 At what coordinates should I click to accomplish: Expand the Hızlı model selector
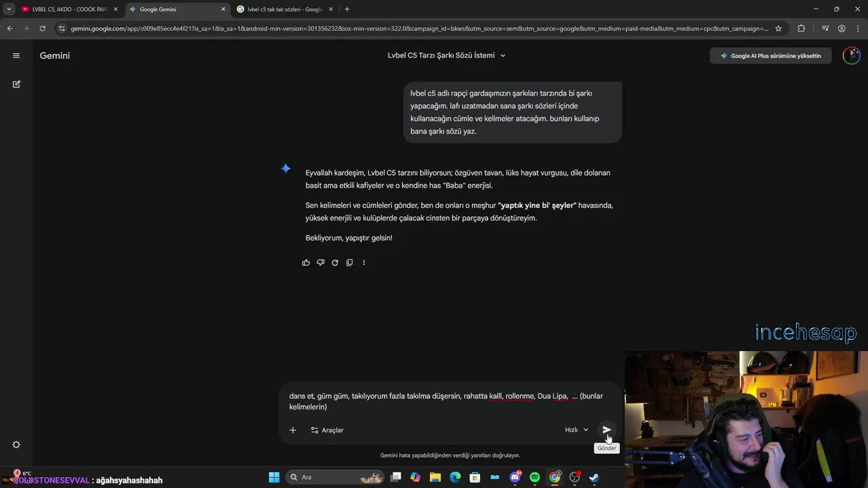pos(576,430)
